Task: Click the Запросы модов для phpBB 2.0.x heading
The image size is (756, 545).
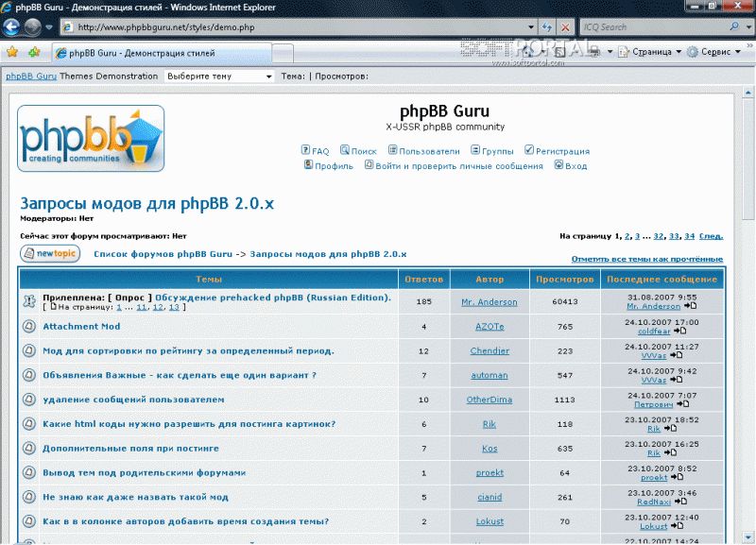Action: pos(147,203)
